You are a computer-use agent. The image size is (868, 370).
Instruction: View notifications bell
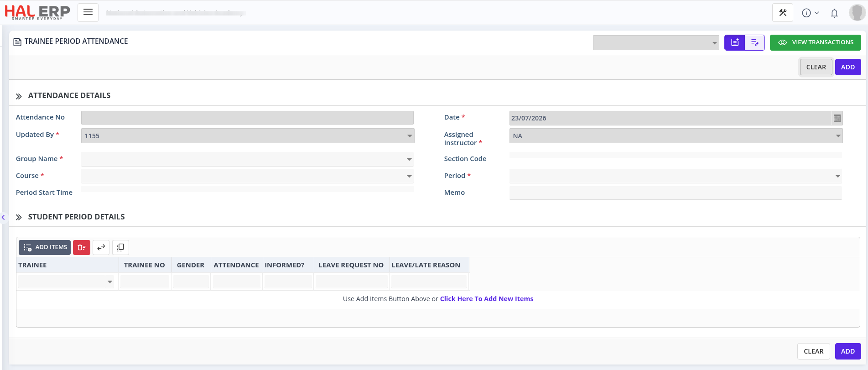point(834,13)
